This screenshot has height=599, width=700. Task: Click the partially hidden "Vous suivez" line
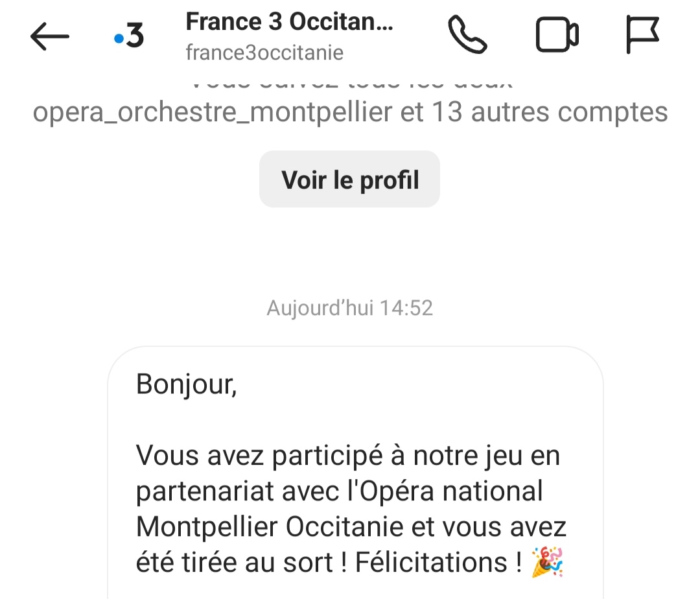pos(349,84)
